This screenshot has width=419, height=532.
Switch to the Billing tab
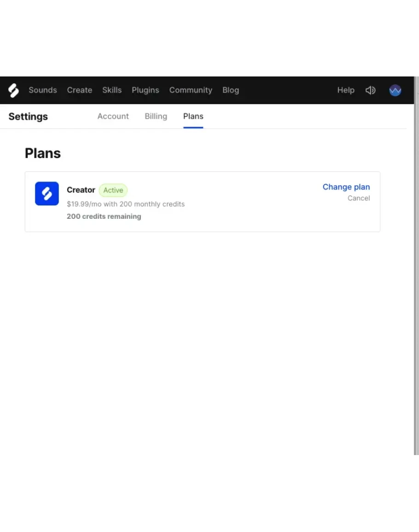click(x=156, y=117)
